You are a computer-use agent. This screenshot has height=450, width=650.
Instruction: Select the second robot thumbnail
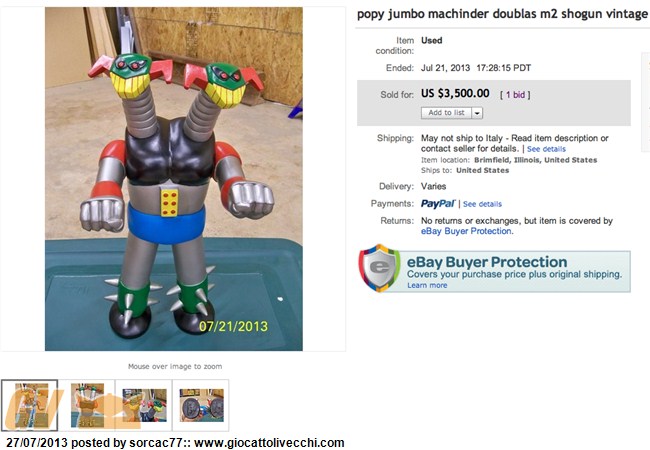pyautogui.click(x=87, y=405)
